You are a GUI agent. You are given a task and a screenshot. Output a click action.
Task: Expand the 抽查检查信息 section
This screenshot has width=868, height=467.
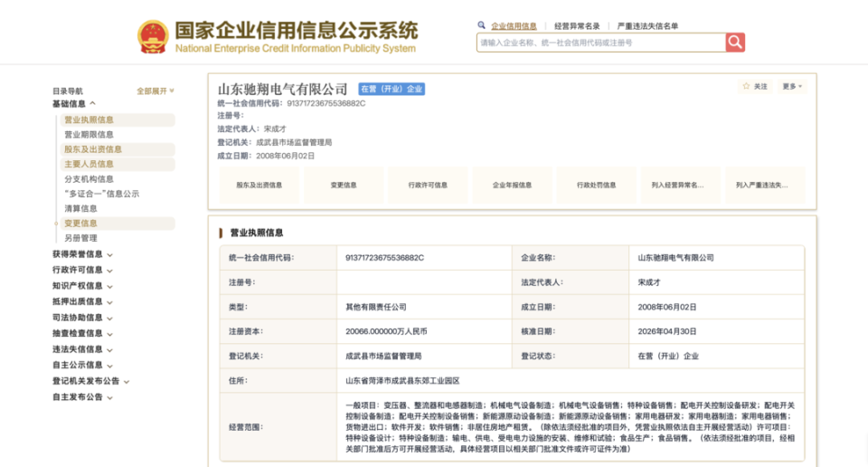click(x=82, y=333)
